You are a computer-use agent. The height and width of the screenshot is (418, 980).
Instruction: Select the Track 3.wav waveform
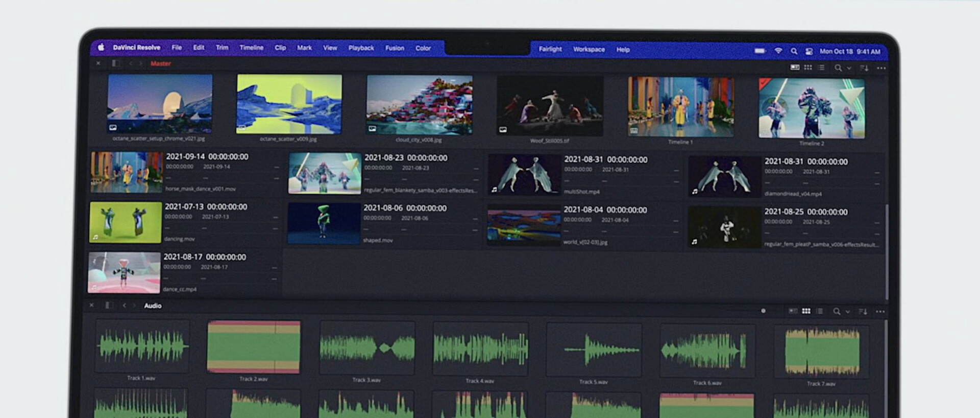coord(367,347)
